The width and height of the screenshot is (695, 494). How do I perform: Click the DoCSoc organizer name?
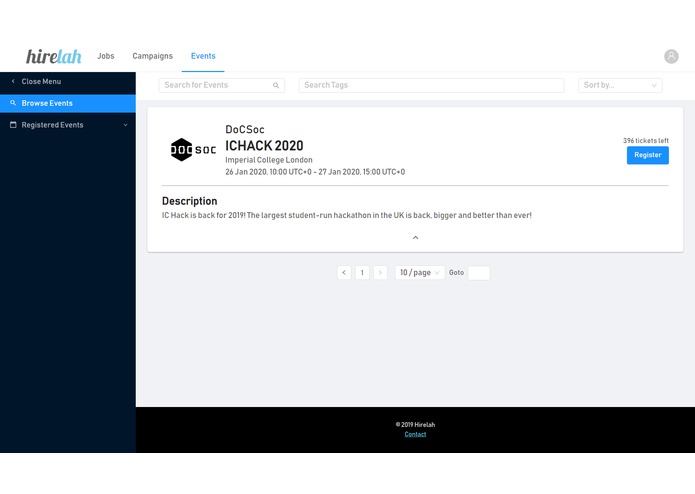tap(245, 129)
